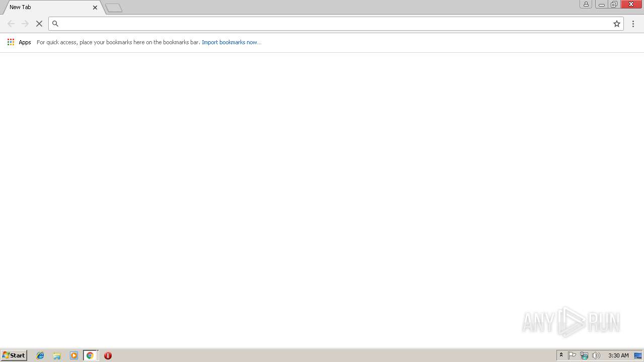
Task: Open the network tray icon
Action: [x=584, y=355]
